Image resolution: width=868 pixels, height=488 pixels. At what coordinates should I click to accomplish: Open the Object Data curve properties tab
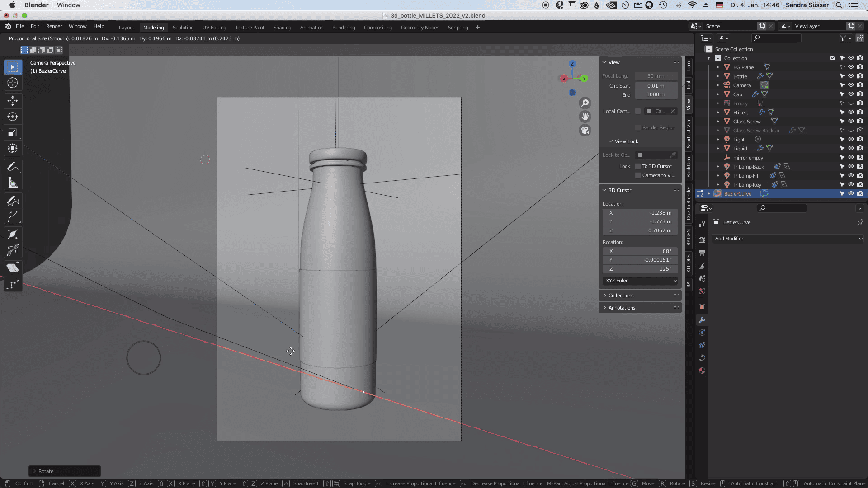pos(702,358)
